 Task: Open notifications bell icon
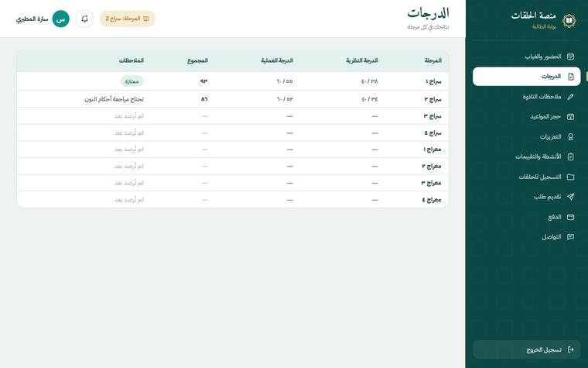click(x=84, y=19)
